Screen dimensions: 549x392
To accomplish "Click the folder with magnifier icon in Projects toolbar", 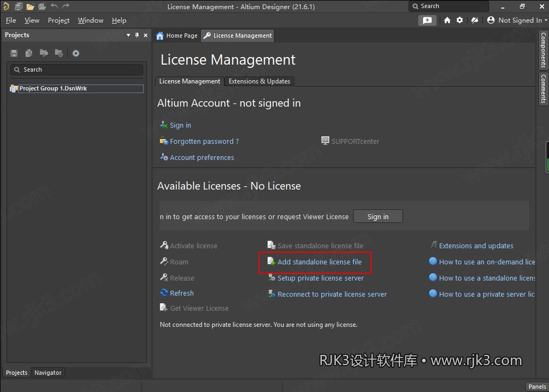I will 44,53.
